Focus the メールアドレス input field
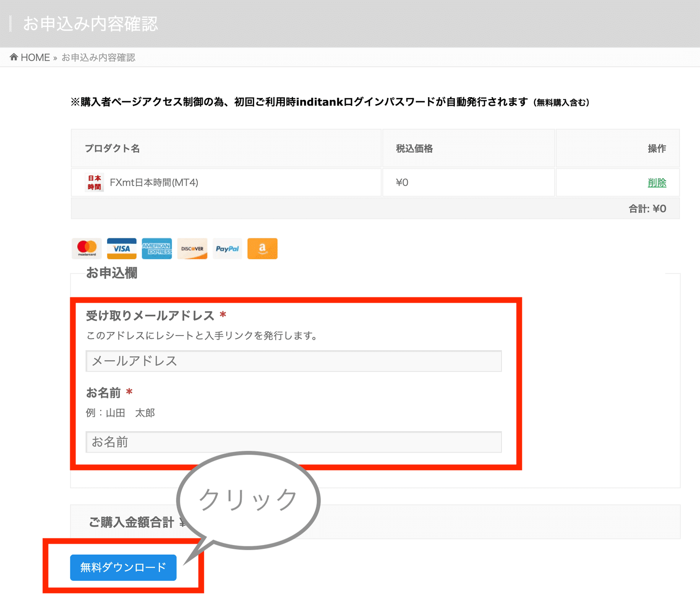This screenshot has width=700, height=597. pyautogui.click(x=294, y=361)
